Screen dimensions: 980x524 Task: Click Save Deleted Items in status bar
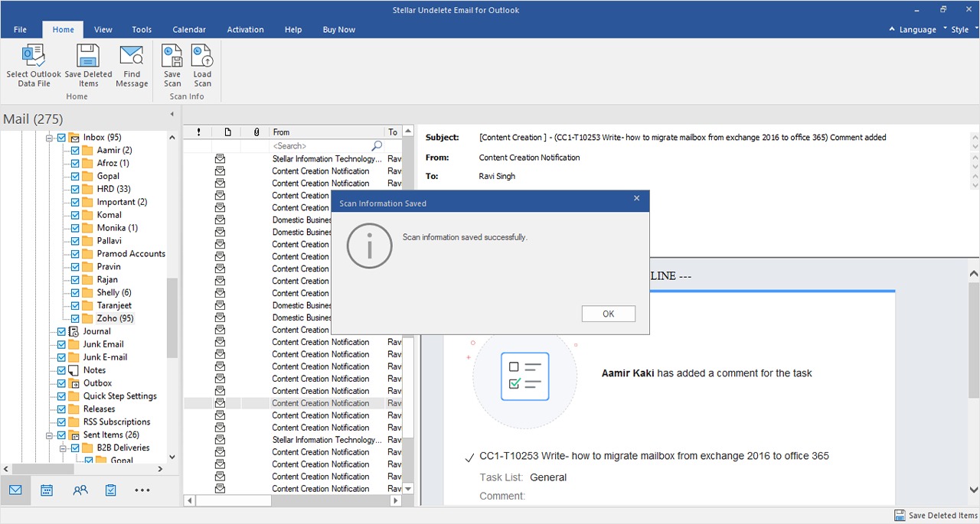(x=936, y=516)
